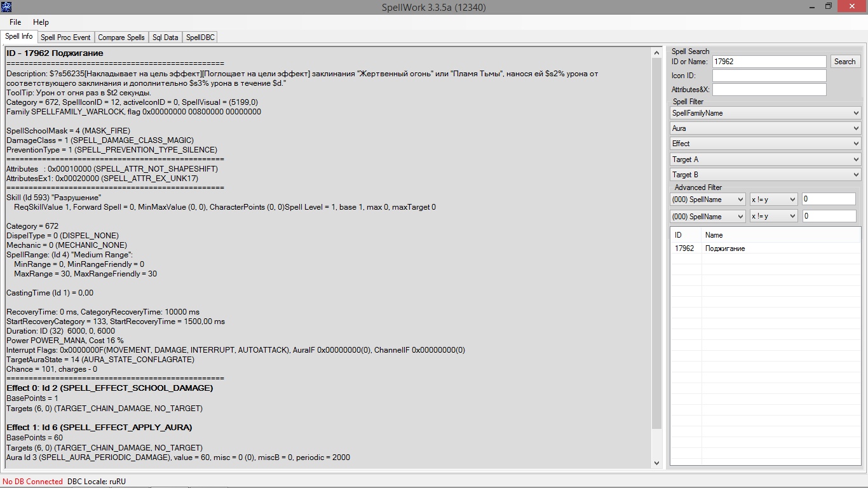Select spell 17962 Поджигание in results list
The image size is (868, 488).
coord(765,248)
